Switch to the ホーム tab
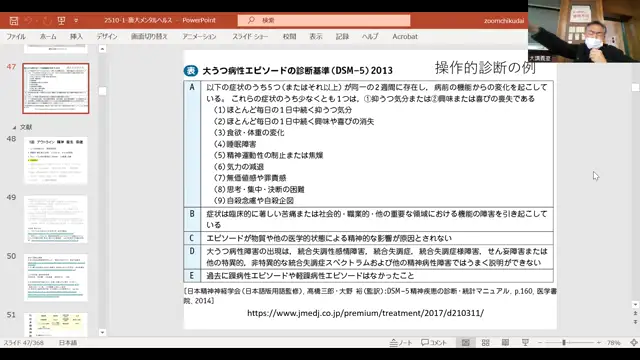The image size is (640, 360). [x=48, y=36]
